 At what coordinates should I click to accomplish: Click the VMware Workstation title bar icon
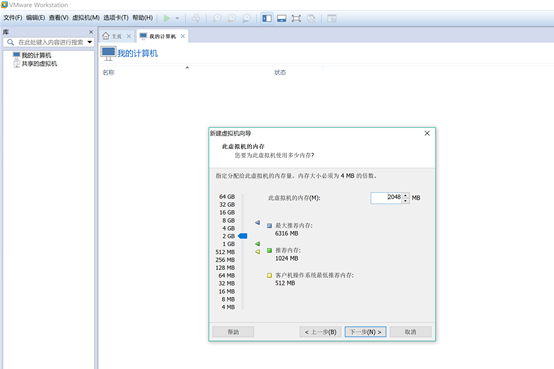4,5
